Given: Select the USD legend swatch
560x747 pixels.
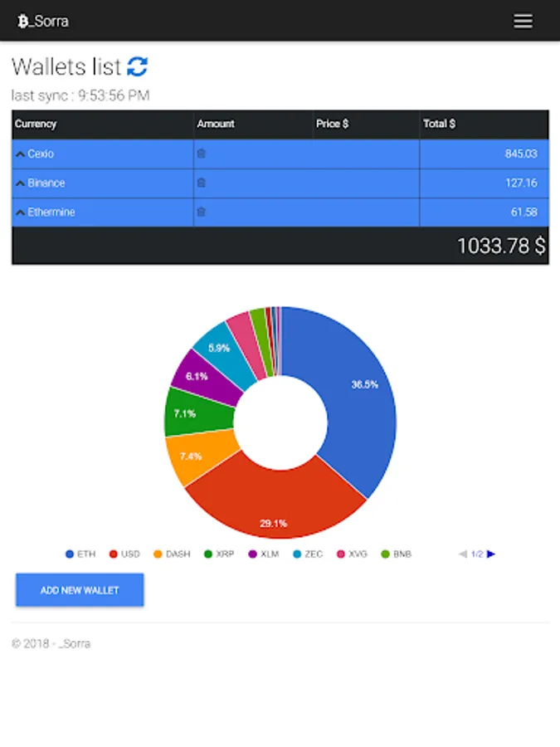Looking at the screenshot, I should tap(114, 554).
